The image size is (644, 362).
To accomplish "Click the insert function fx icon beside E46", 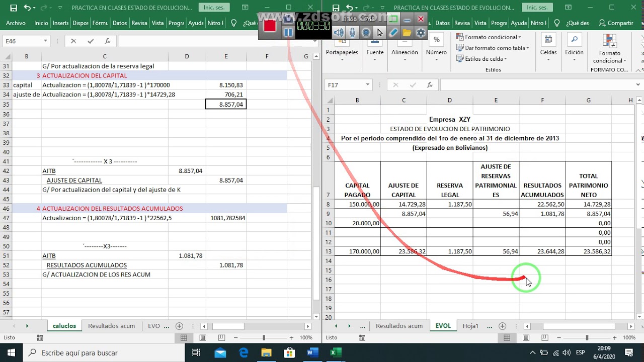I will (x=107, y=41).
